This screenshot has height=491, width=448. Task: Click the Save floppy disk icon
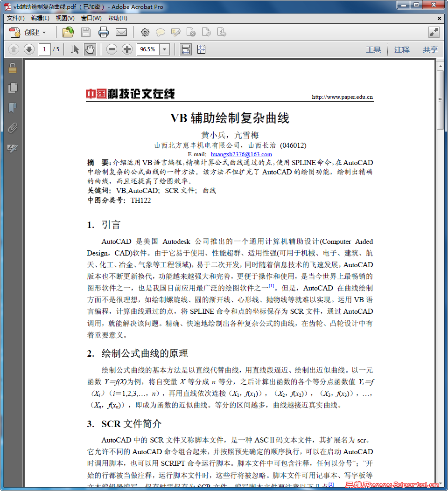85,32
